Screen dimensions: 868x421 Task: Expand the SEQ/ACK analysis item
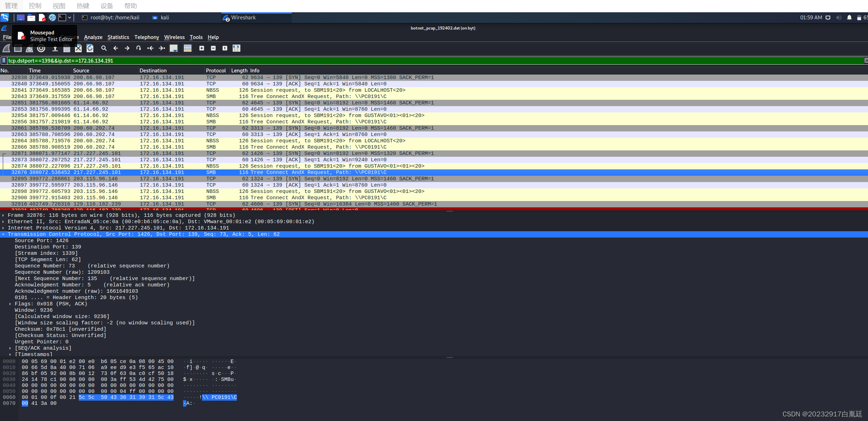pos(10,348)
